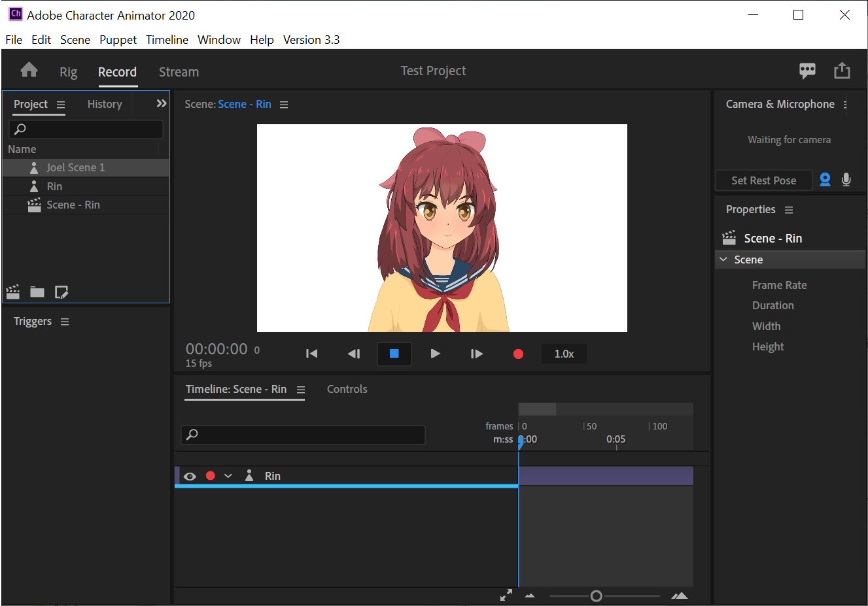Click the New Puppet icon in Project panel
The height and width of the screenshot is (606, 868).
[61, 292]
